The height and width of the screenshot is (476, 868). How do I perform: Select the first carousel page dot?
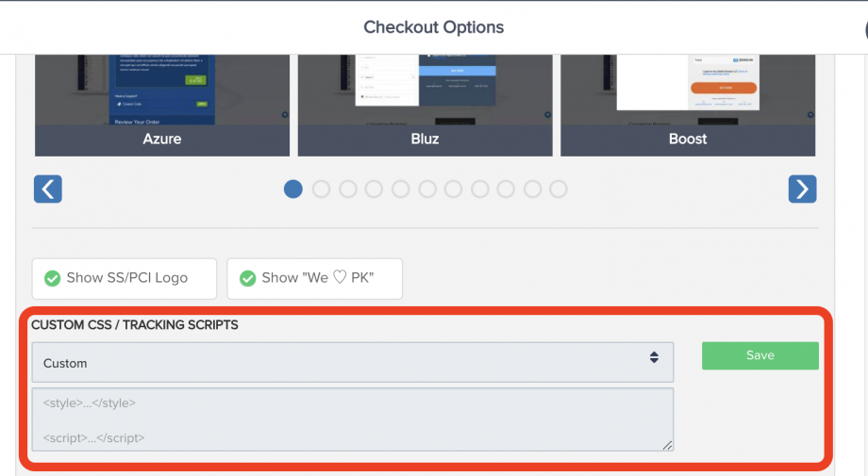click(293, 189)
